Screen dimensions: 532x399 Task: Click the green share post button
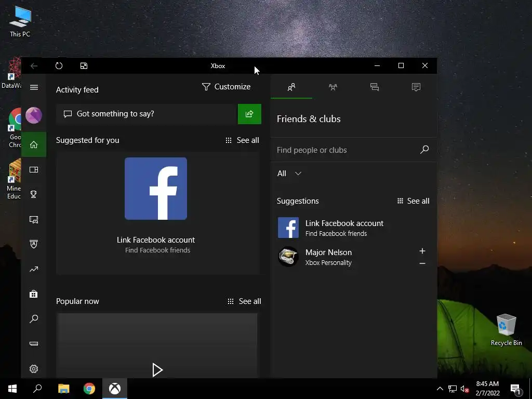point(249,114)
